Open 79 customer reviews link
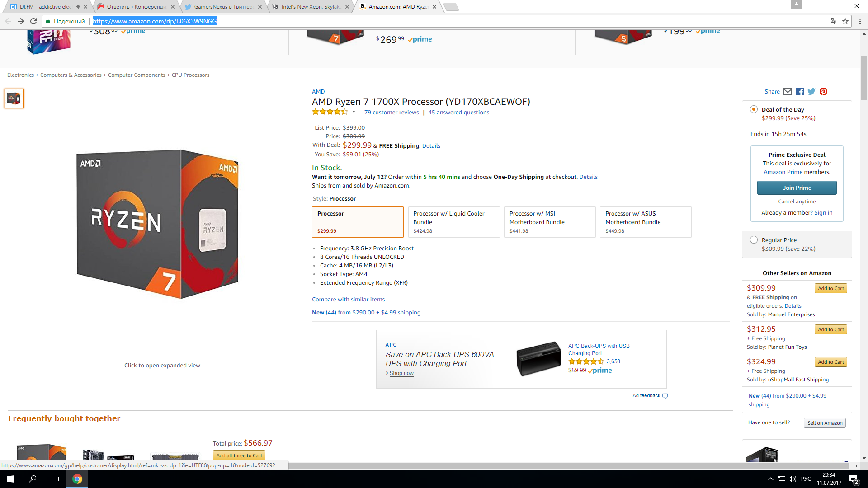This screenshot has width=868, height=488. pos(392,113)
